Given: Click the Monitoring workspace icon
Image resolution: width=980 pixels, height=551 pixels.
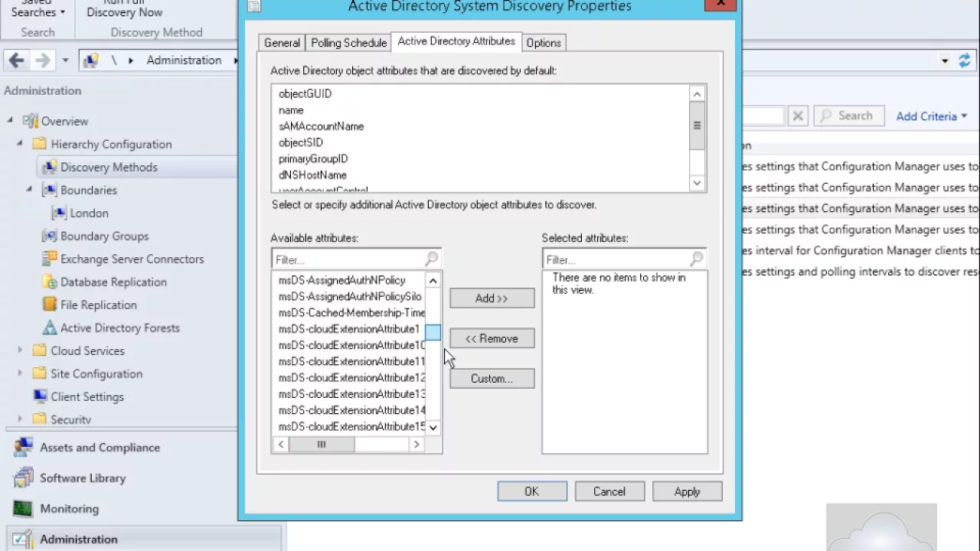Looking at the screenshot, I should coord(23,509).
